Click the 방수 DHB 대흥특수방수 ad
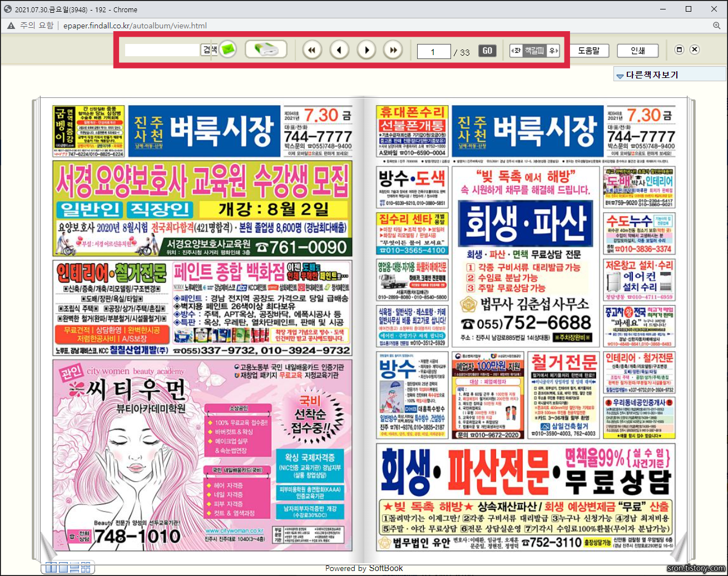The width and height of the screenshot is (728, 576). coord(412,395)
